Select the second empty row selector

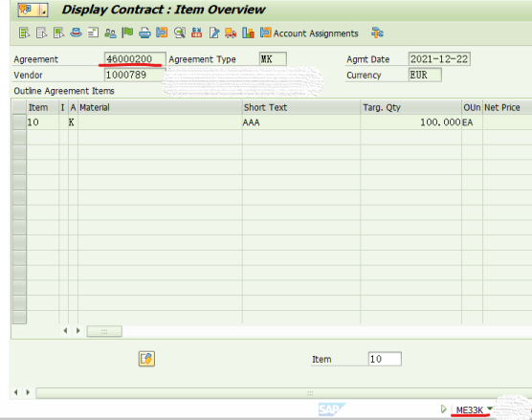pos(19,152)
